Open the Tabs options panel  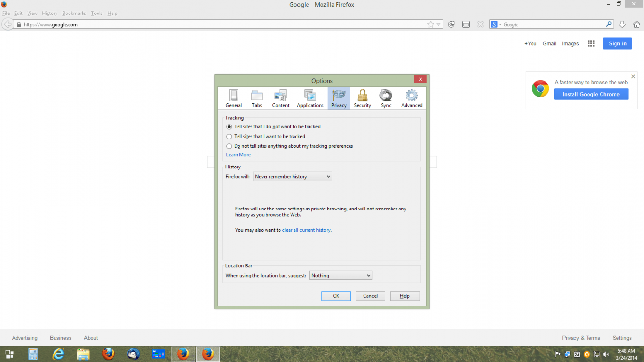point(257,98)
